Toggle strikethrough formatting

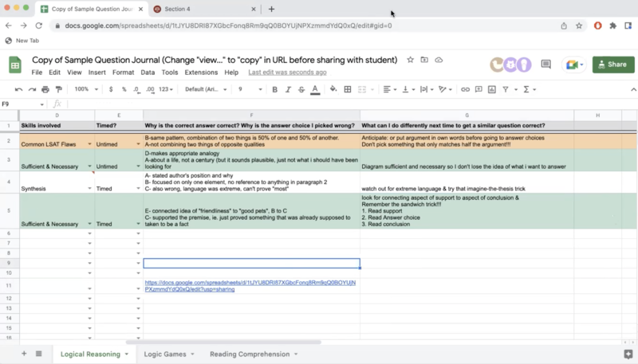click(301, 89)
